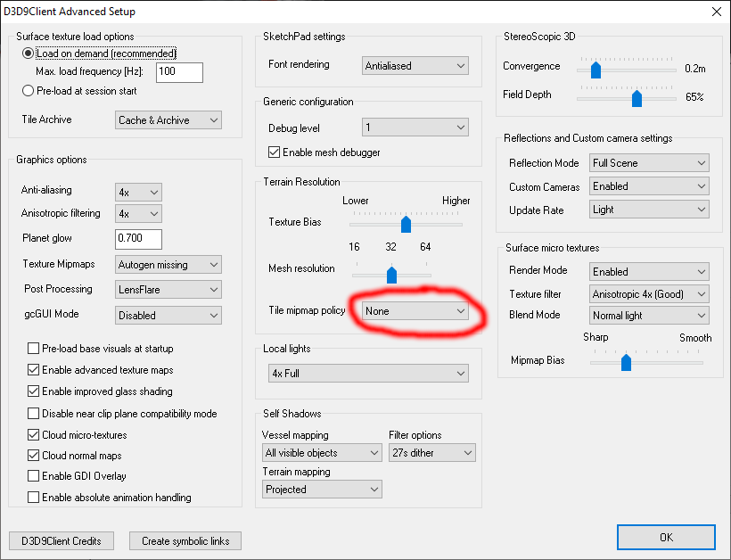Open the Debug level dropdown

pyautogui.click(x=415, y=128)
